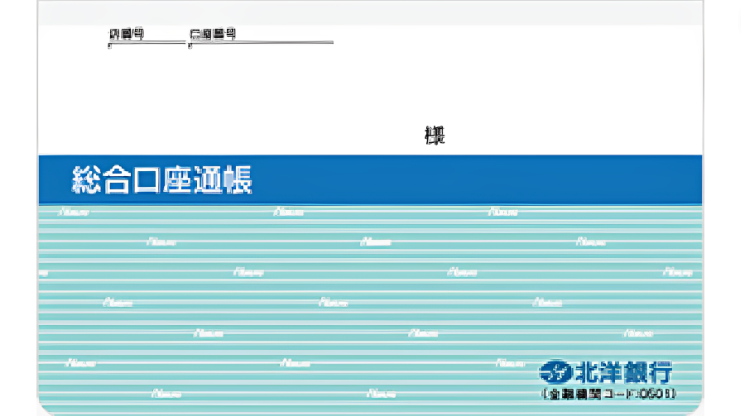
Task: Click the 総合口座通帳 title text
Action: [x=162, y=180]
